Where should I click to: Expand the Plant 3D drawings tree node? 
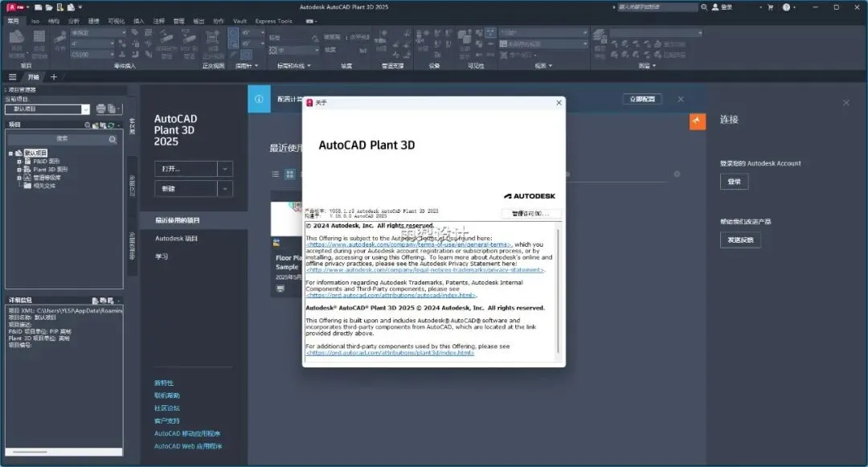(18, 170)
